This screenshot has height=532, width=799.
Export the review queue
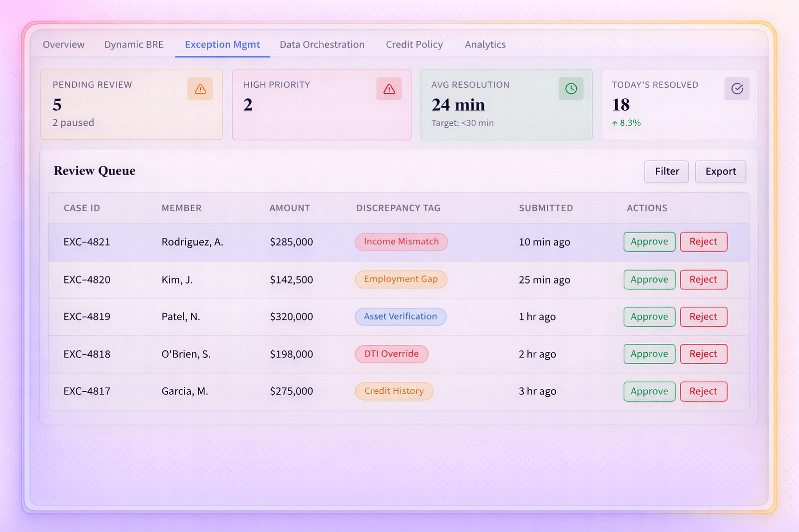(720, 171)
